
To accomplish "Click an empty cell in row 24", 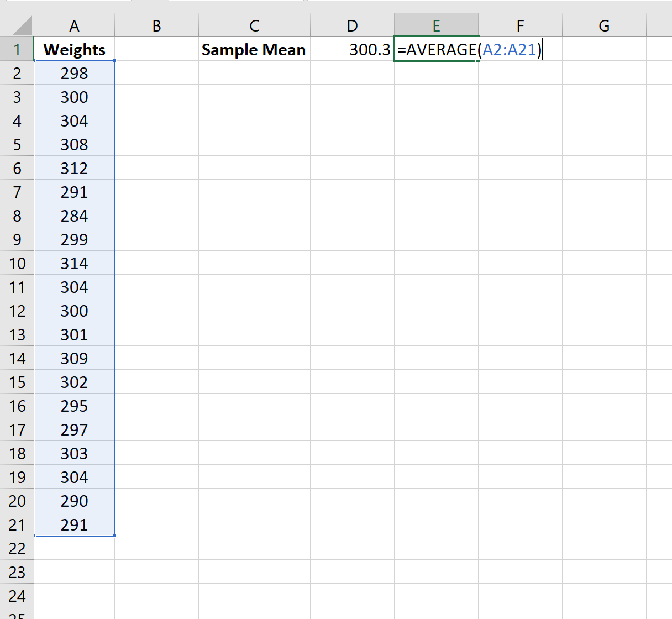I will point(254,596).
